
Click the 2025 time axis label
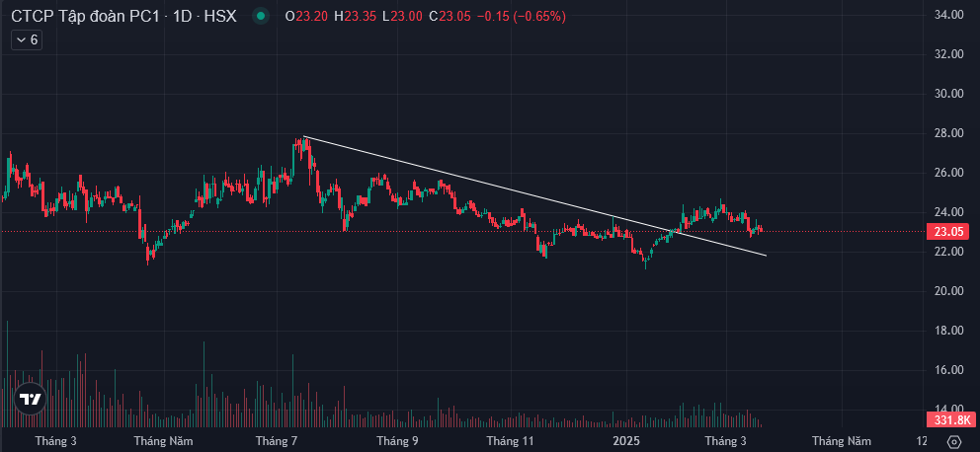coord(626,441)
